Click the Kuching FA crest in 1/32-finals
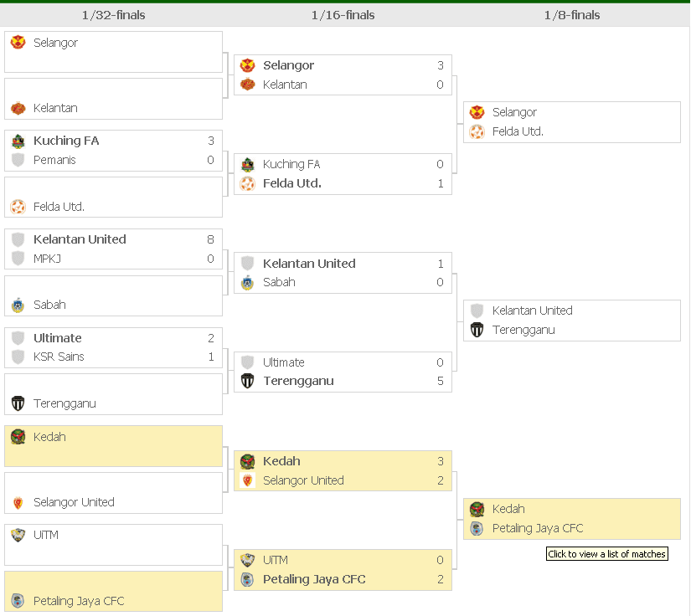The image size is (691, 616). pyautogui.click(x=18, y=141)
